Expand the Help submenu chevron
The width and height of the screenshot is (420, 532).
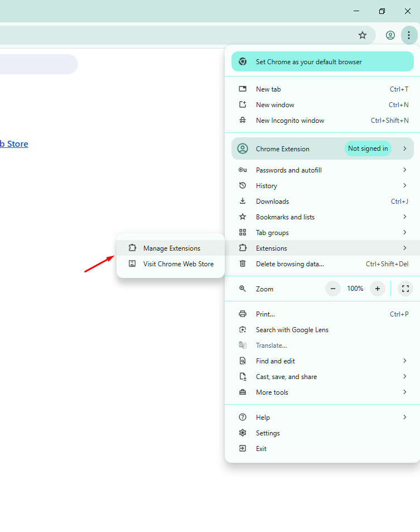(x=405, y=417)
